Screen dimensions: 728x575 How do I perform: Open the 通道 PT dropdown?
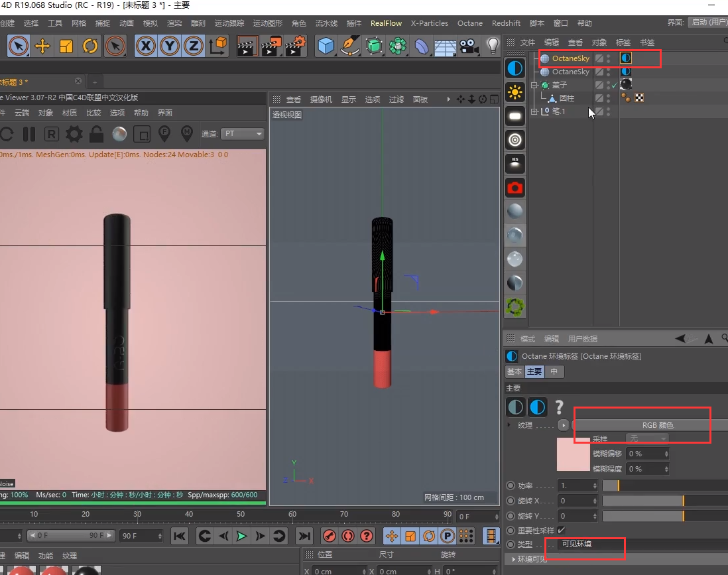pos(243,134)
